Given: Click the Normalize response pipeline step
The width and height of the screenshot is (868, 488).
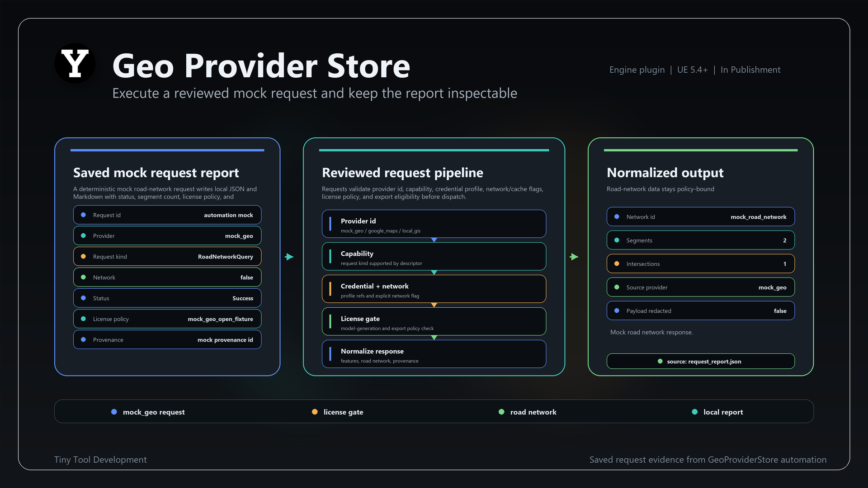Looking at the screenshot, I should 434,354.
